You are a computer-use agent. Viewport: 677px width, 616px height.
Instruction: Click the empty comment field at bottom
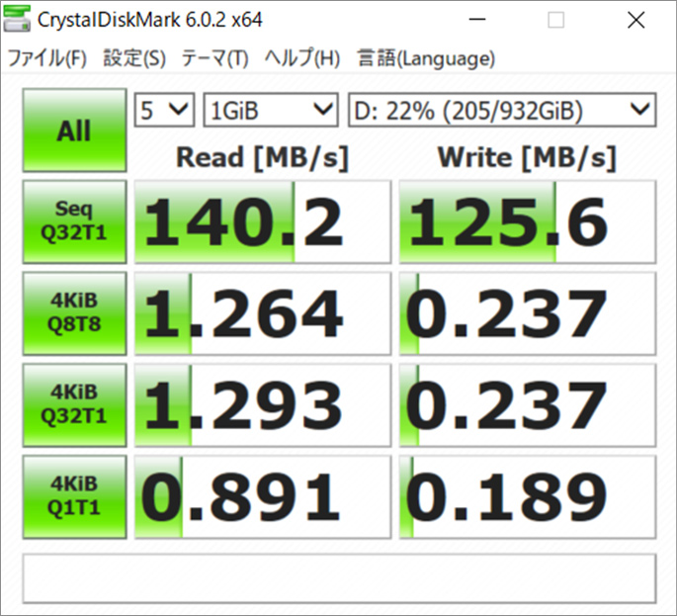pyautogui.click(x=339, y=578)
